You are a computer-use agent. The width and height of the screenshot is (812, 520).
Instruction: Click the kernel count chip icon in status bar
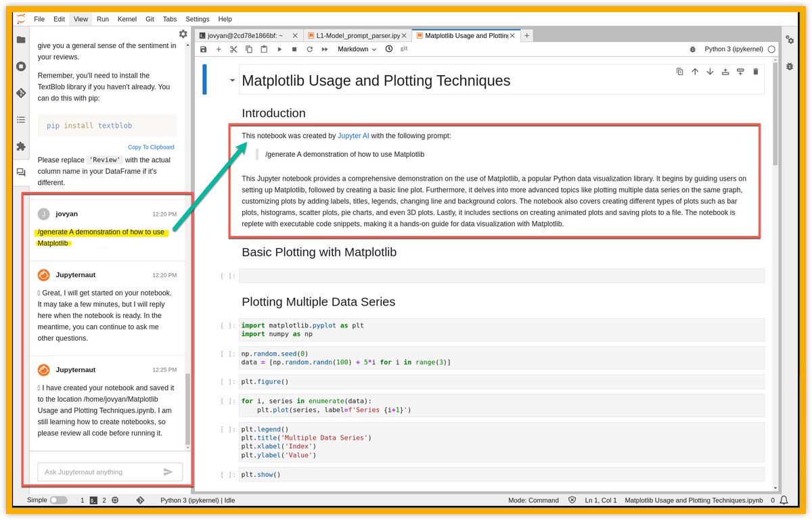pos(115,500)
